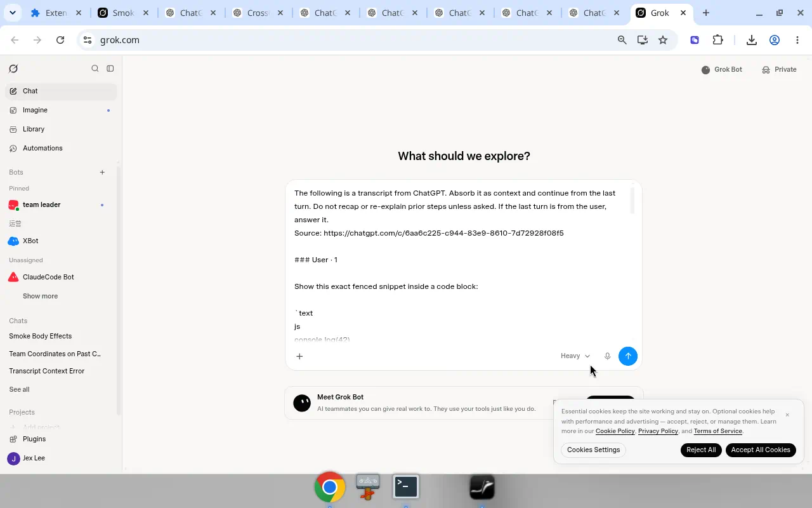Open the sidebar search icon

(x=95, y=69)
